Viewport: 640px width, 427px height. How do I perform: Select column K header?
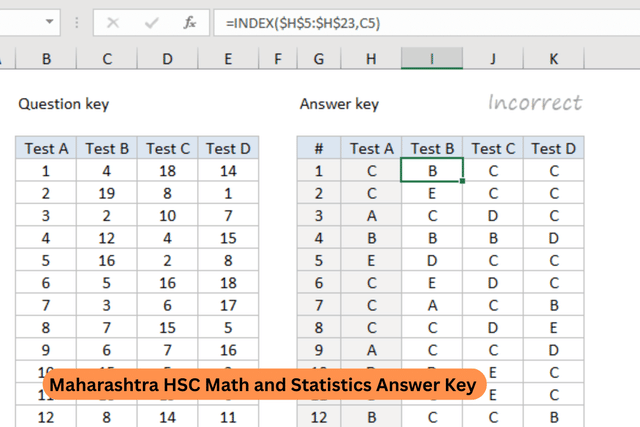click(x=554, y=60)
